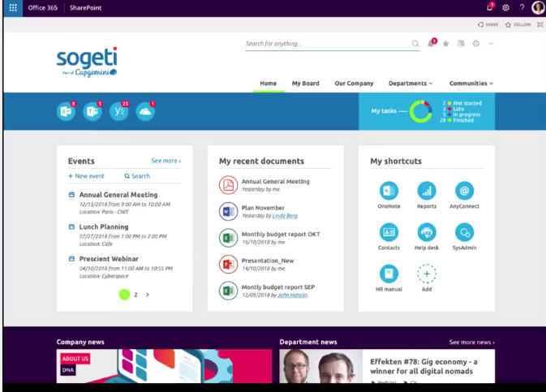This screenshot has height=392, width=546.
Task: Switch to the My Board tab
Action: [x=305, y=84]
